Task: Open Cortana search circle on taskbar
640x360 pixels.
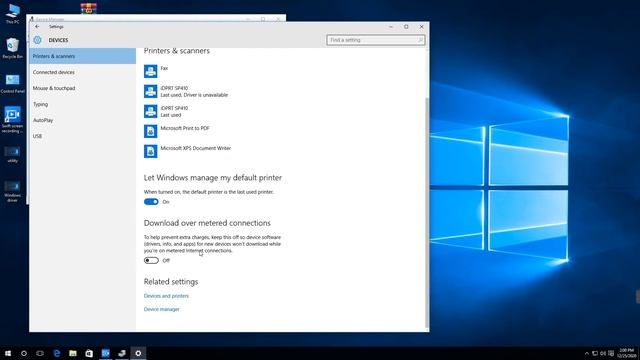Action: click(24, 353)
